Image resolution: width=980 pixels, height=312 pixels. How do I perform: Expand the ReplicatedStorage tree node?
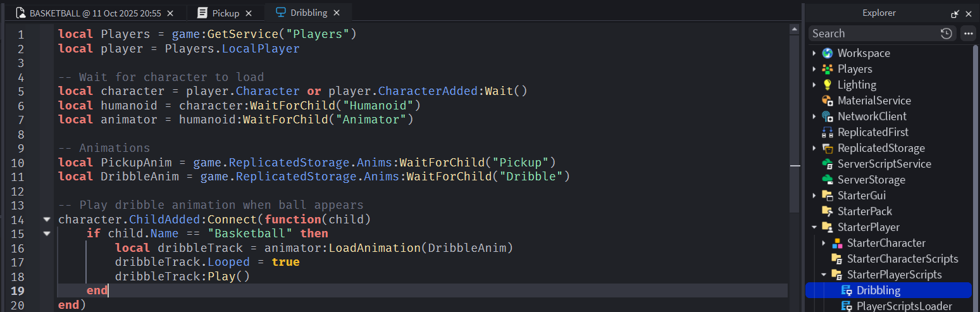coord(814,148)
